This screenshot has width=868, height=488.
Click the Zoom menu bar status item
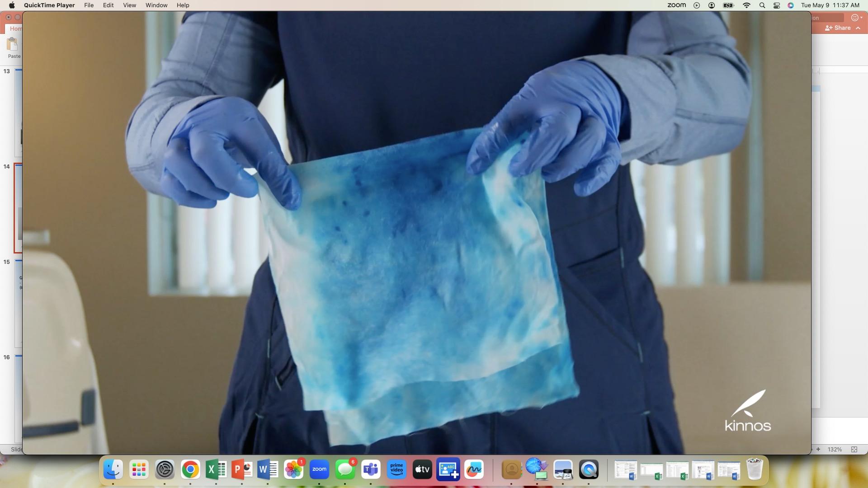tap(676, 5)
